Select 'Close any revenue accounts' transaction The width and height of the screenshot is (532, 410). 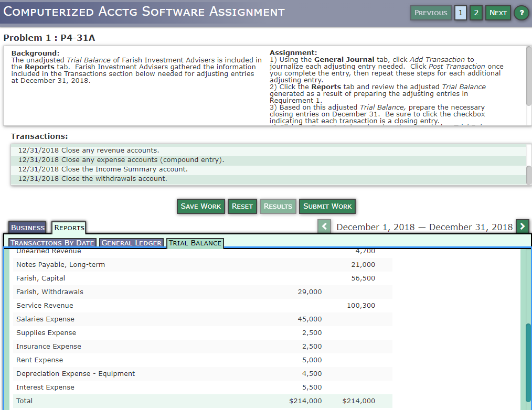click(269, 150)
